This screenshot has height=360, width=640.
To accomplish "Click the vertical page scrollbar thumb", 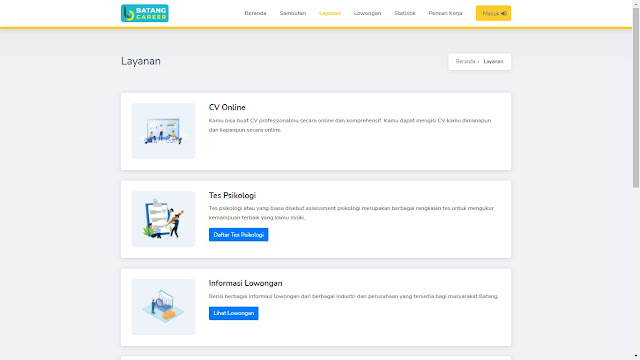I will click(636, 97).
